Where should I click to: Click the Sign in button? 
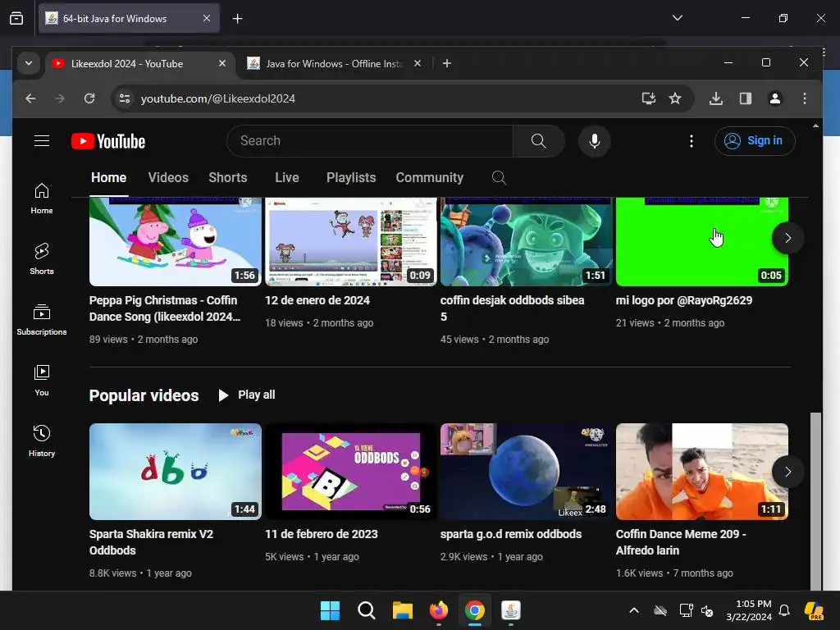click(755, 141)
